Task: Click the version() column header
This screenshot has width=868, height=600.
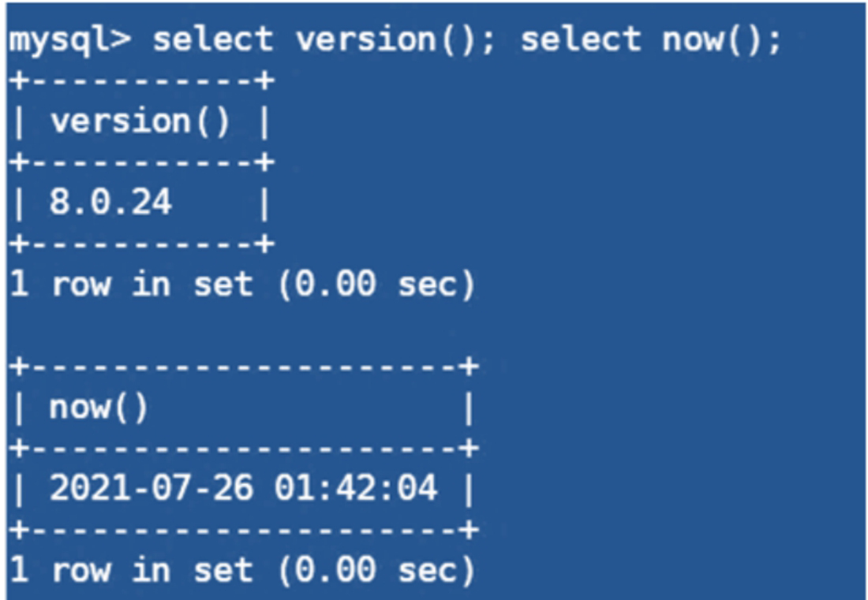Action: coord(140,122)
